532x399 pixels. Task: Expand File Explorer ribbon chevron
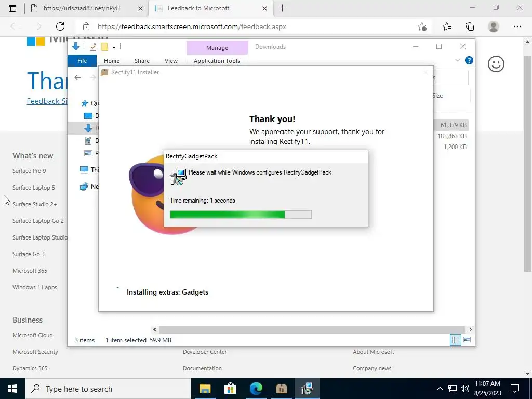(x=457, y=60)
